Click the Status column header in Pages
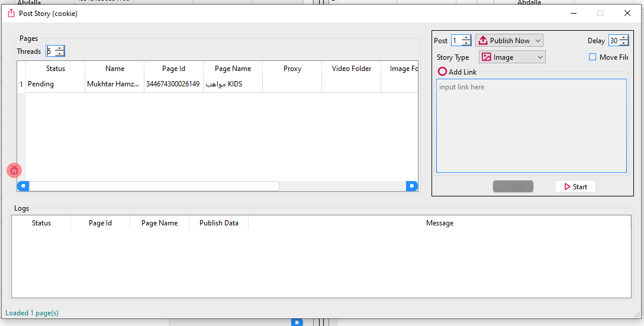The width and height of the screenshot is (644, 326). (x=55, y=69)
